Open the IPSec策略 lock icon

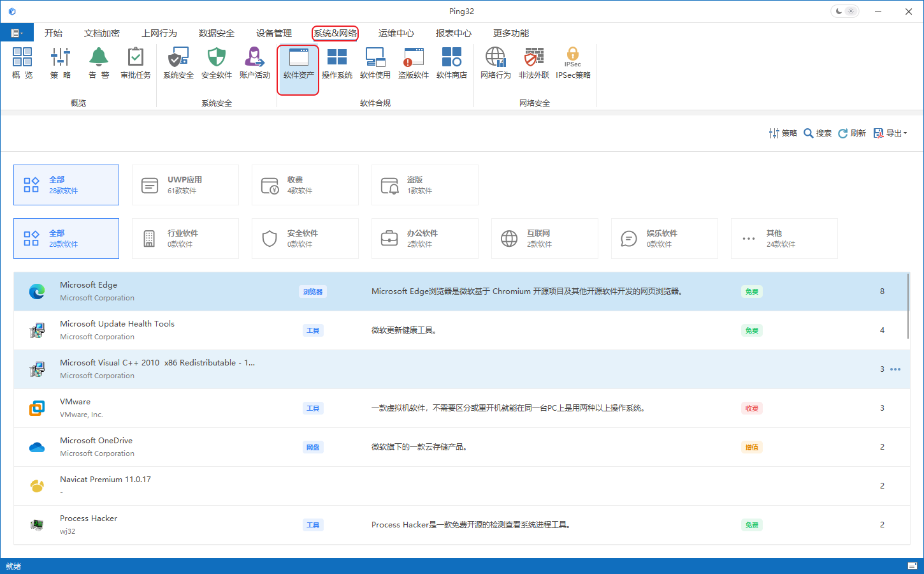click(x=573, y=63)
